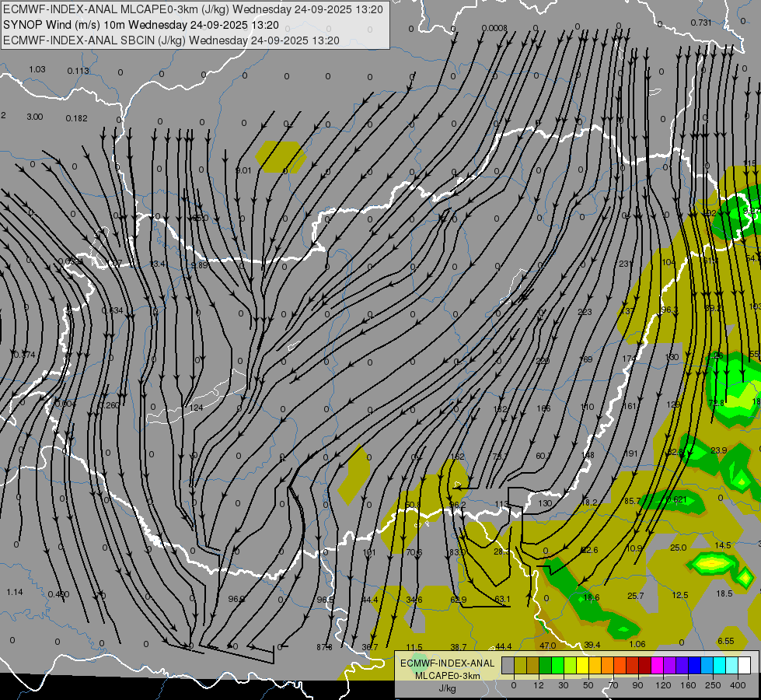Click the map value 14.5

(723, 545)
